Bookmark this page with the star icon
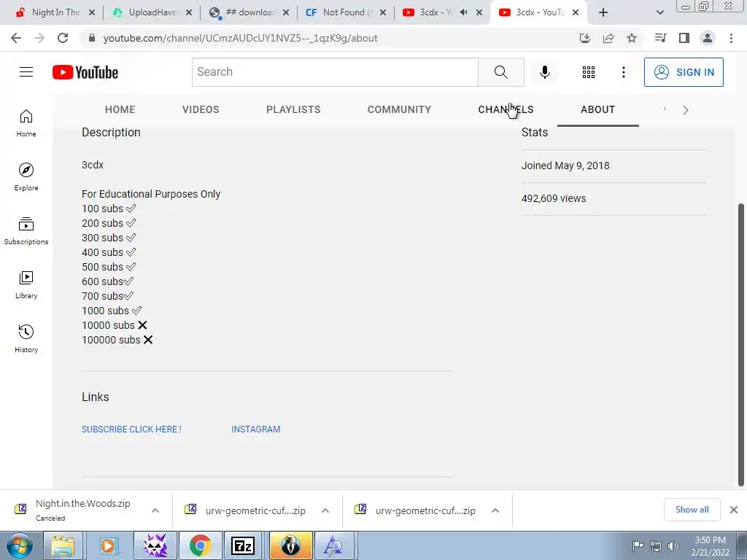The image size is (747, 560). [632, 38]
